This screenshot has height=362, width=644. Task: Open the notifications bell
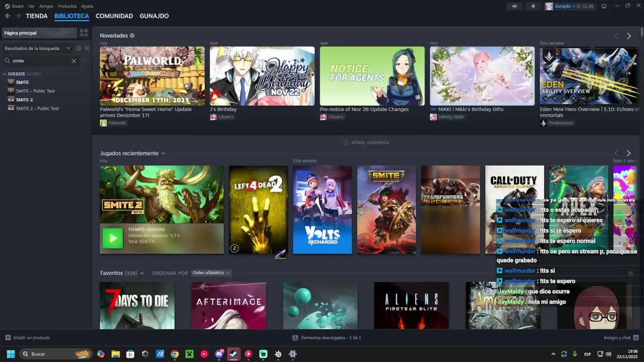533,6
